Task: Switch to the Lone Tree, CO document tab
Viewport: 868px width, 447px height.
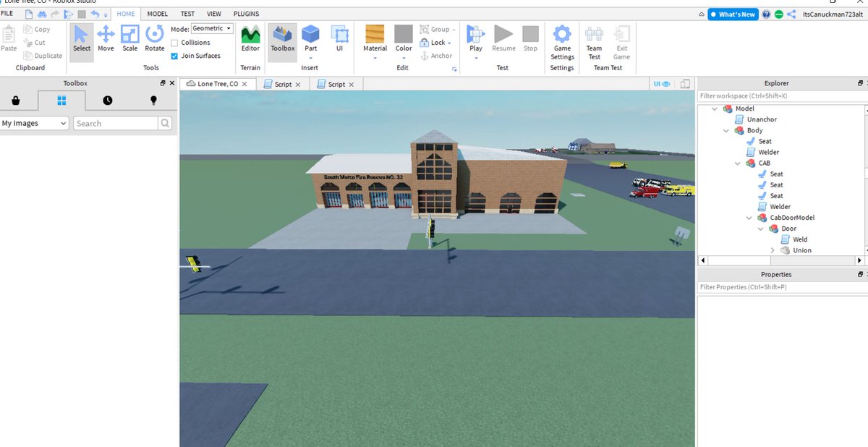Action: coord(217,84)
